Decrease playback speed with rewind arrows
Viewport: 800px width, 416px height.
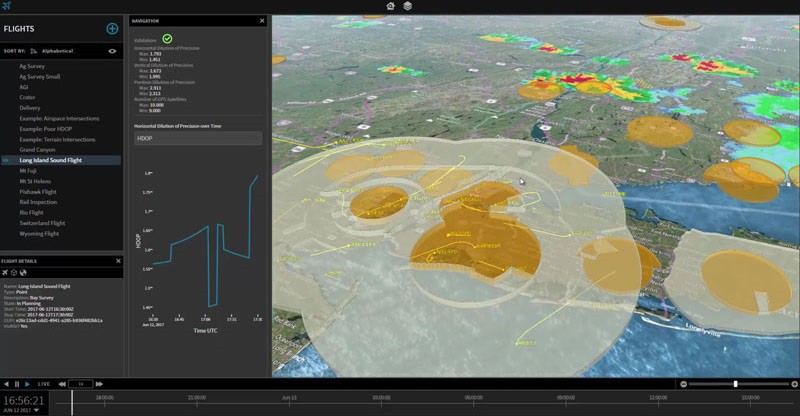click(x=62, y=384)
